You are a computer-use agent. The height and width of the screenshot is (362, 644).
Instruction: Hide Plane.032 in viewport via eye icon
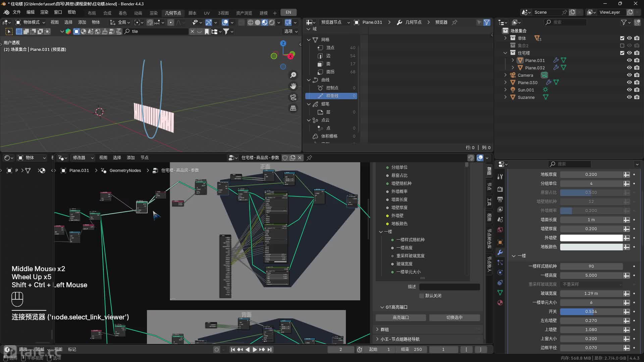(629, 68)
